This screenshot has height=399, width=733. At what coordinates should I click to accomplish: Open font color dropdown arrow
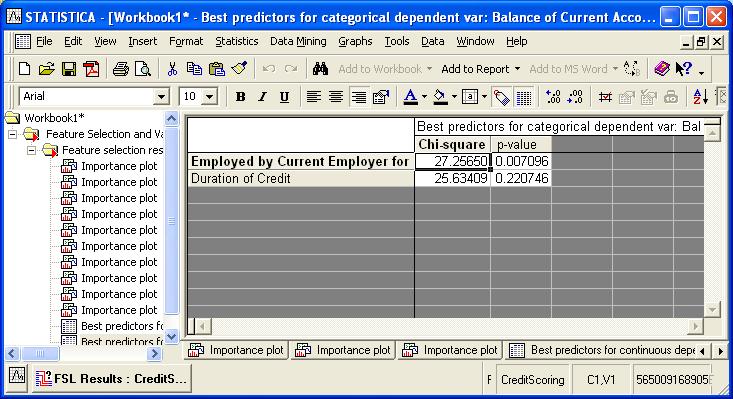pyautogui.click(x=424, y=97)
